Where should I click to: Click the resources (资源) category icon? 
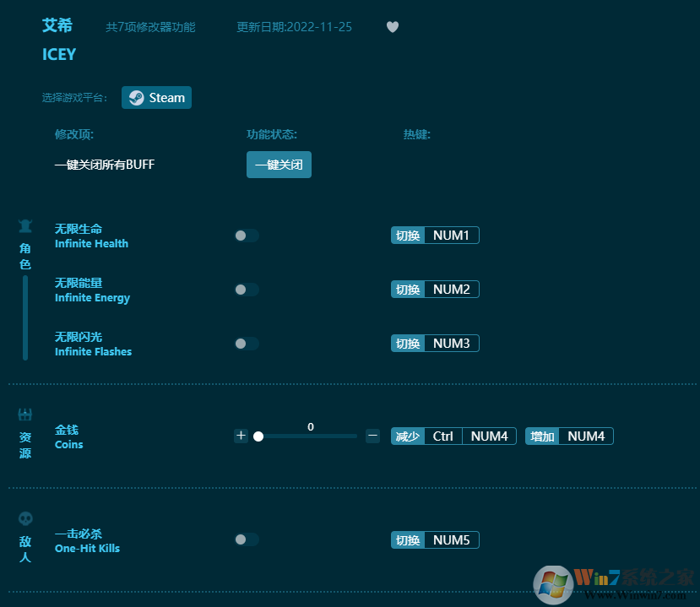pyautogui.click(x=25, y=415)
